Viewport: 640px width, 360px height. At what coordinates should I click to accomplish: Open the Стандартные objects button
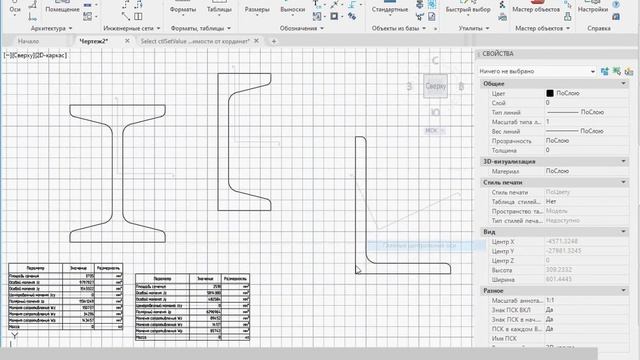390,9
